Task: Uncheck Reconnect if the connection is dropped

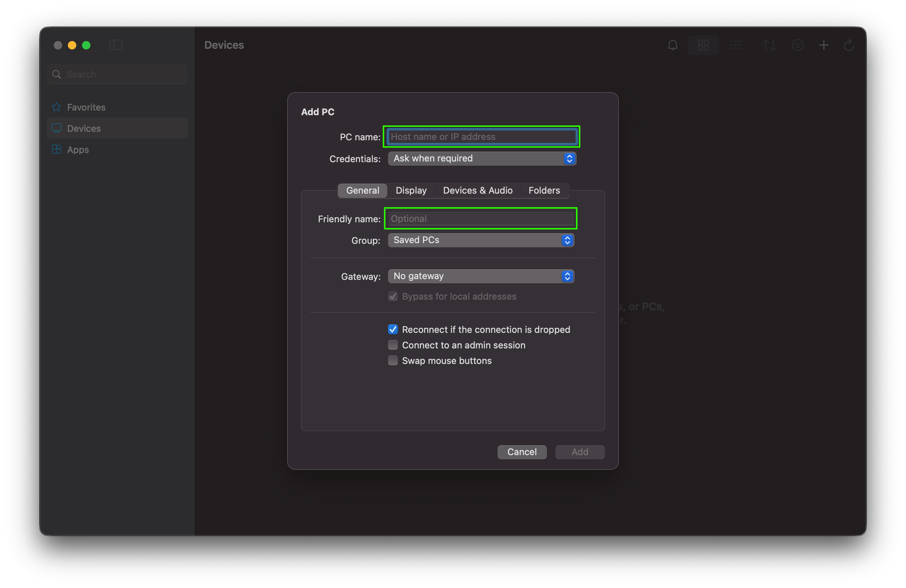Action: pos(393,329)
